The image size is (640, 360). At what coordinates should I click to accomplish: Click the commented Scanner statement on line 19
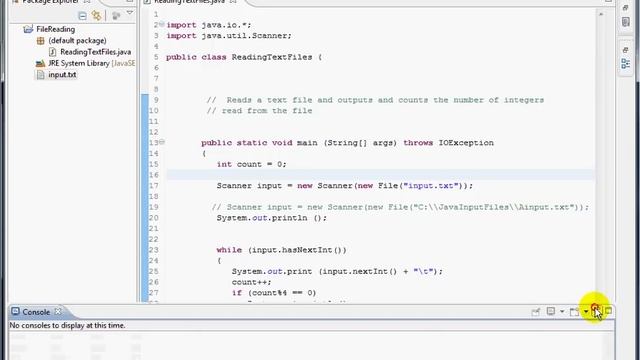click(400, 207)
